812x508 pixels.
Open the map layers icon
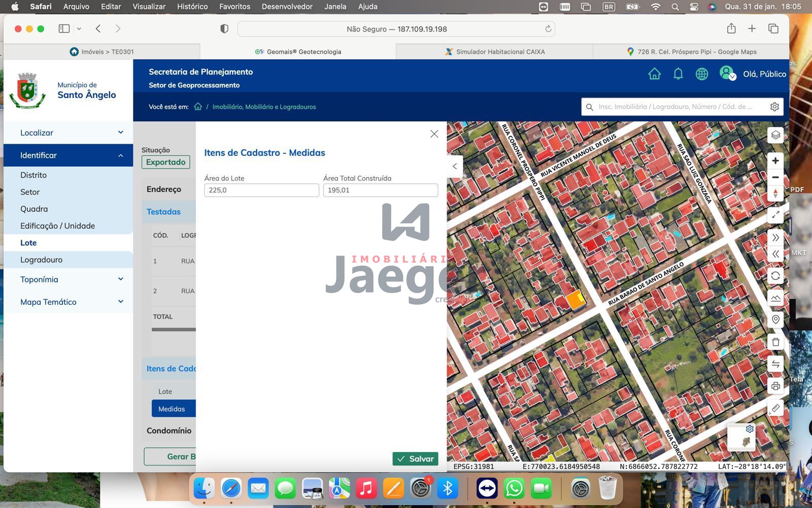(775, 135)
